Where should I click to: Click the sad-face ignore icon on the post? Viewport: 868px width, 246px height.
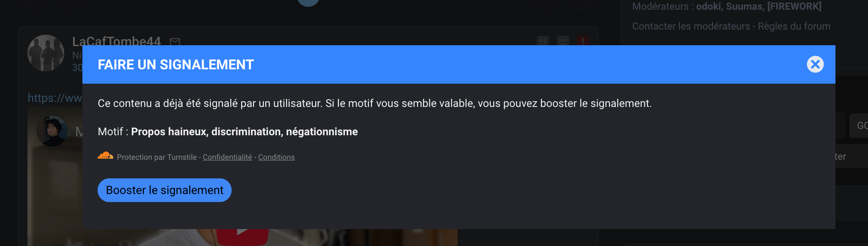[563, 41]
